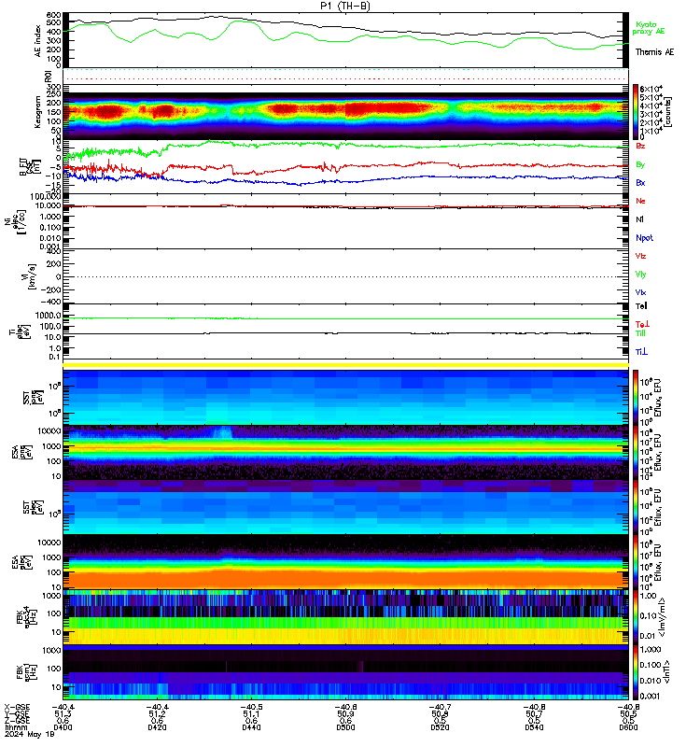Select the black Ni legend label

(639, 219)
